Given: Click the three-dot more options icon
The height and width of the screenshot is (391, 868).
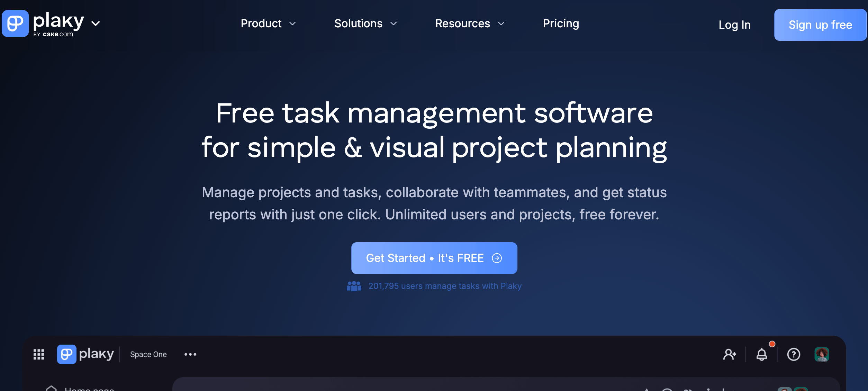Looking at the screenshot, I should pyautogui.click(x=190, y=354).
